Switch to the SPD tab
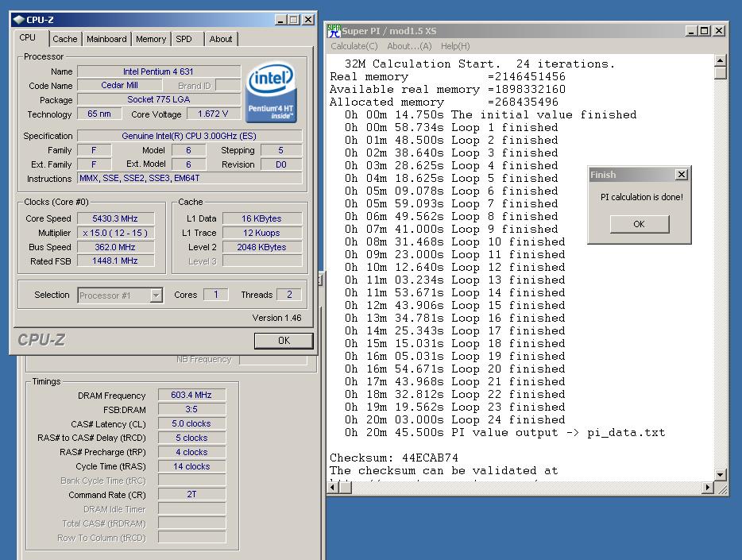This screenshot has width=742, height=560. [184, 39]
